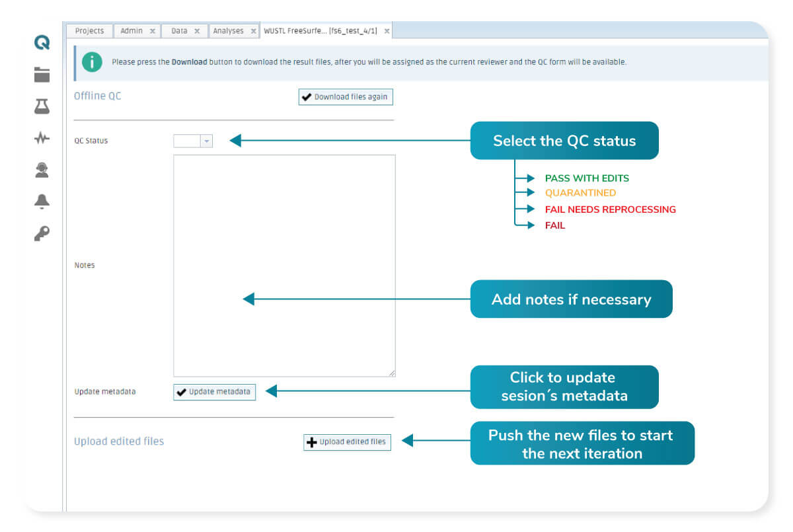Close the WUSTL FreeSurfe... tab
Image resolution: width=793 pixels, height=532 pixels.
point(387,31)
